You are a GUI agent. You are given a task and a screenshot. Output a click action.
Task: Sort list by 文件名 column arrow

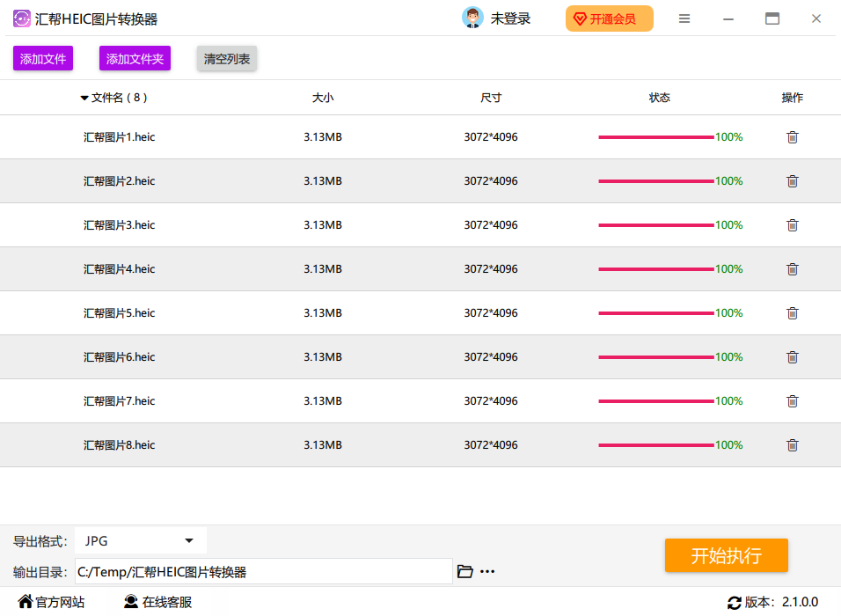[84, 99]
